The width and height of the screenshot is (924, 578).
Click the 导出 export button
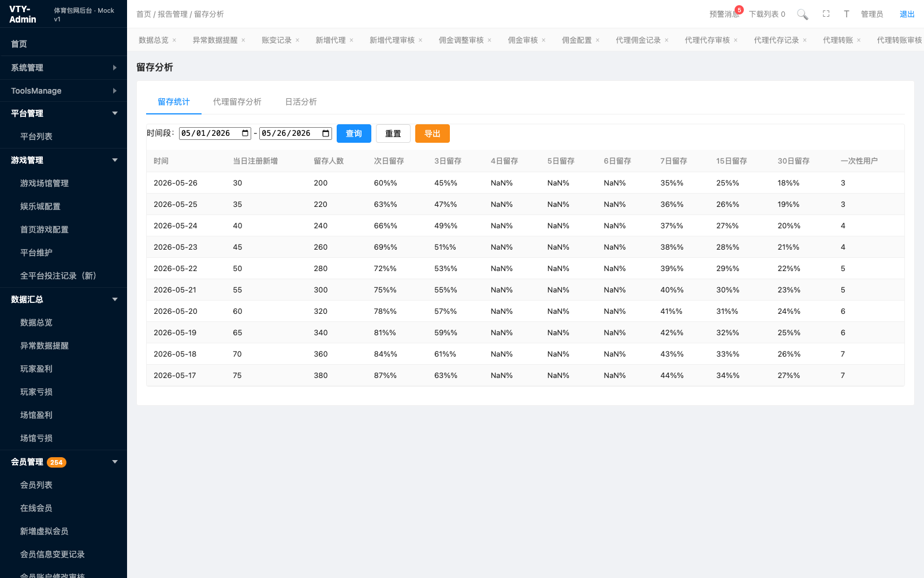433,134
